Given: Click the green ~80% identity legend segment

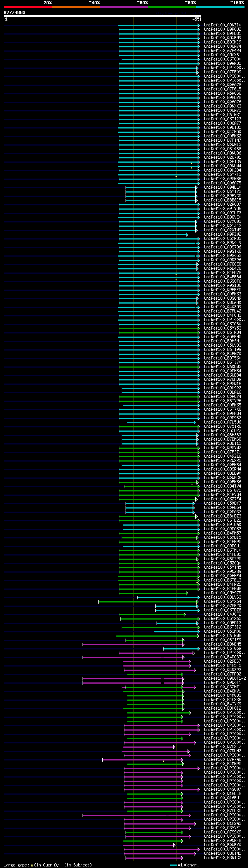Looking at the screenshot, I should click(x=172, y=7).
